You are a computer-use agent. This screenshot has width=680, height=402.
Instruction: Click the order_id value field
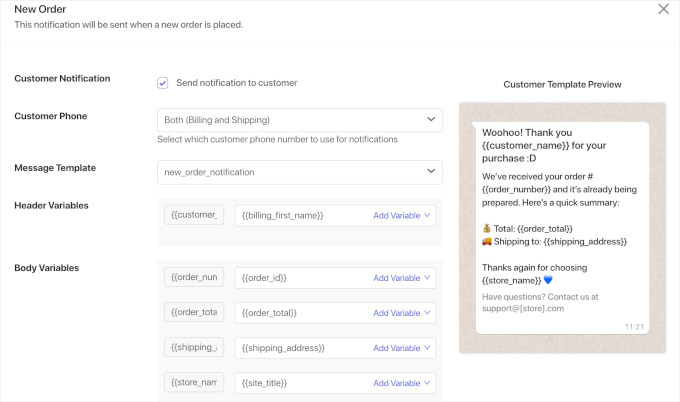point(300,278)
